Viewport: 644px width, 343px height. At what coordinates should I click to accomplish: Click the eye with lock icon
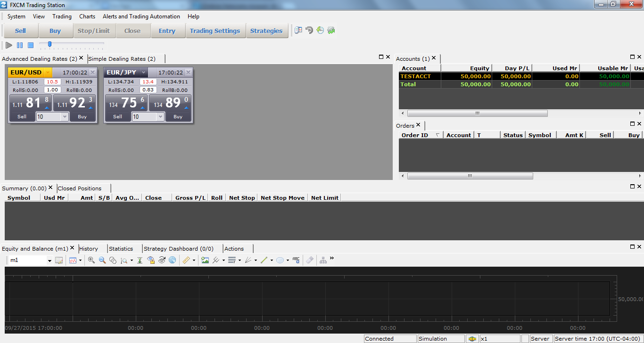[151, 260]
